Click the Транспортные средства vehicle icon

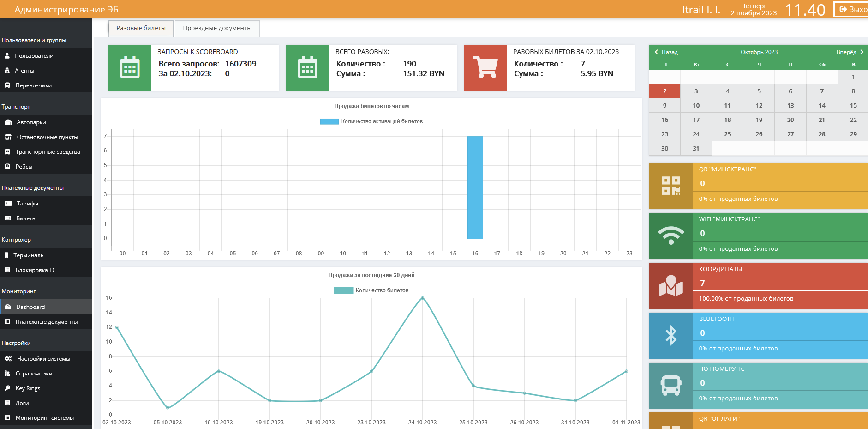click(7, 152)
